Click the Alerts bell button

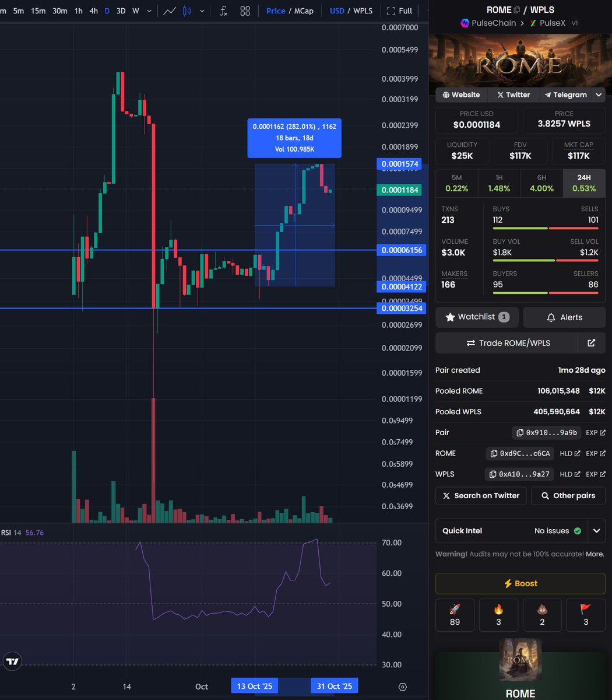(x=564, y=317)
